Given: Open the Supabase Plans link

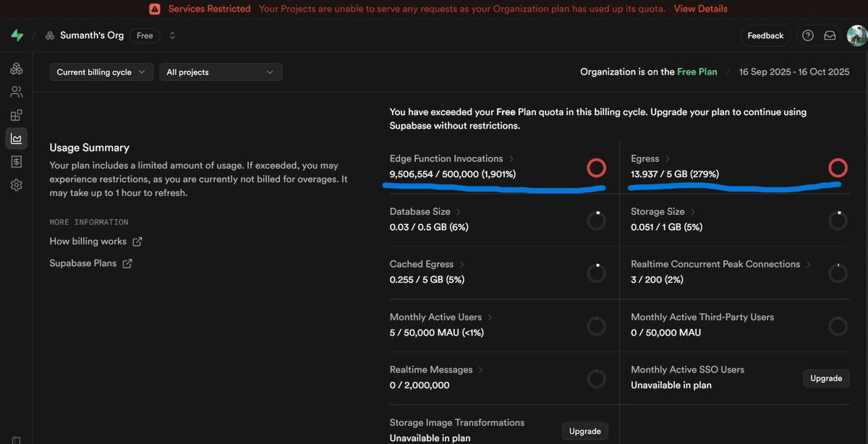Looking at the screenshot, I should point(83,263).
